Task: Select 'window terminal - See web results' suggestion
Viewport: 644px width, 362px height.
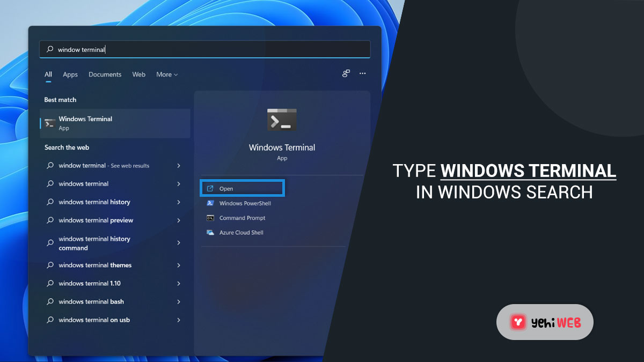Action: 104,165
